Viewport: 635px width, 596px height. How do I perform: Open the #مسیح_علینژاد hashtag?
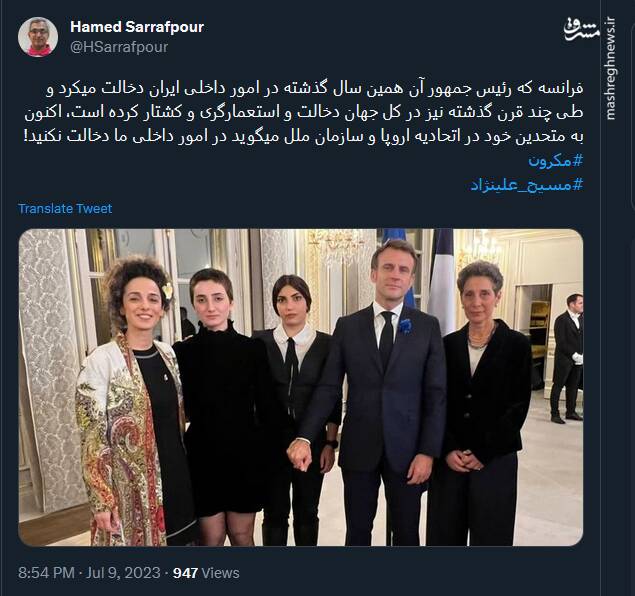click(x=526, y=185)
